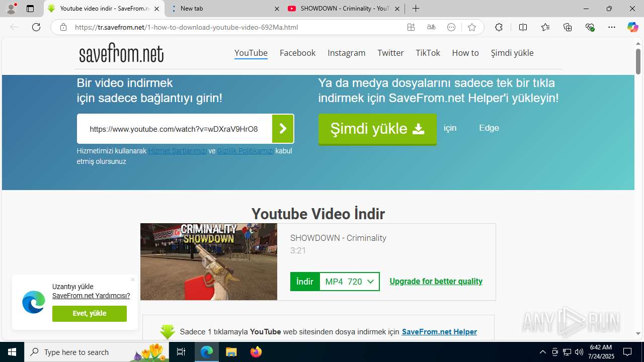Open the app available icon in address bar
Screen dimensions: 644x362
[x=411, y=27]
